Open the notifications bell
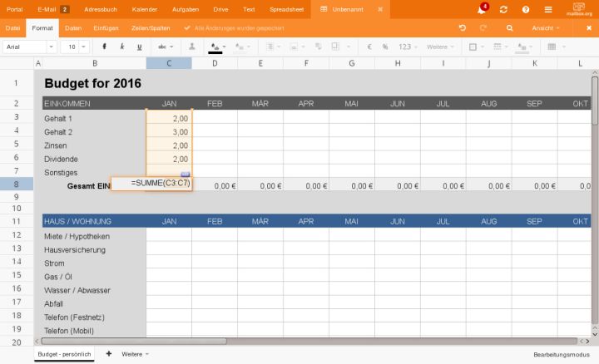599x364 pixels. (x=482, y=9)
